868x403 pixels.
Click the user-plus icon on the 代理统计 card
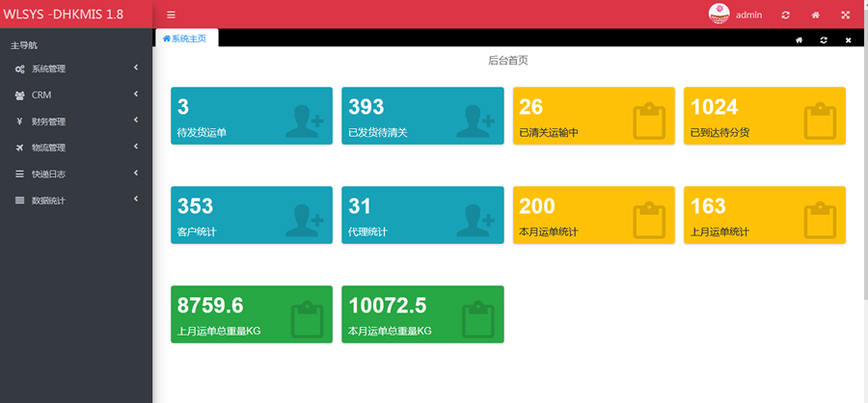475,221
